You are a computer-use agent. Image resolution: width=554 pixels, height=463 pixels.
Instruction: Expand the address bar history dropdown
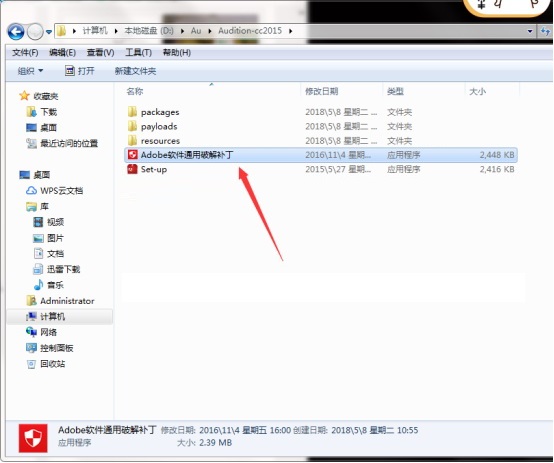coord(530,31)
